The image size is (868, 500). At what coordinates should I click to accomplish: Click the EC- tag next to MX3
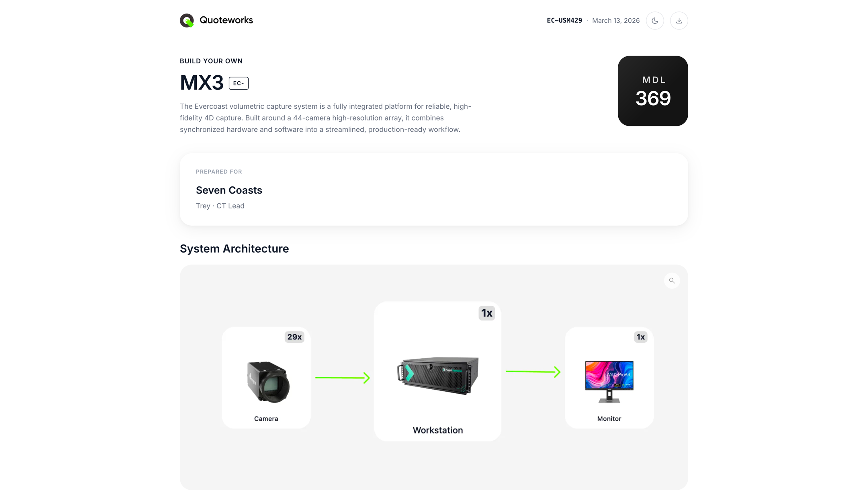[x=238, y=83]
